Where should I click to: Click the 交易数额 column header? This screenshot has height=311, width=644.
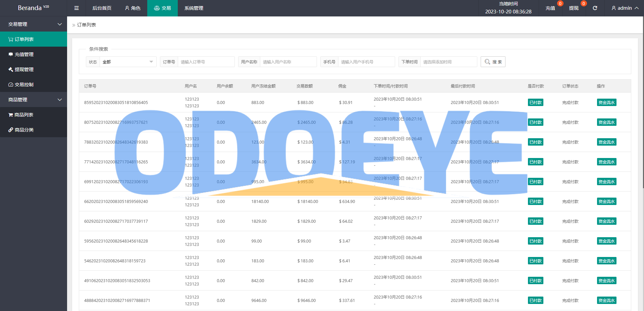click(305, 86)
